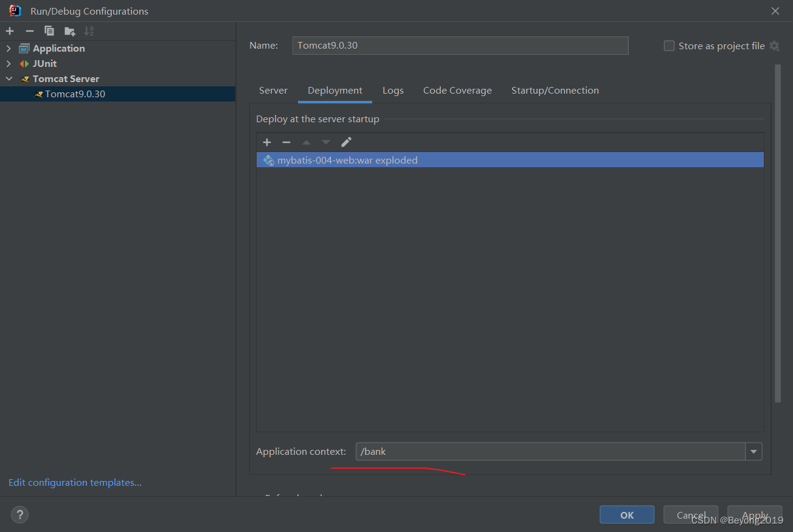Click the Tomcat Server node icon
This screenshot has width=793, height=532.
[24, 79]
